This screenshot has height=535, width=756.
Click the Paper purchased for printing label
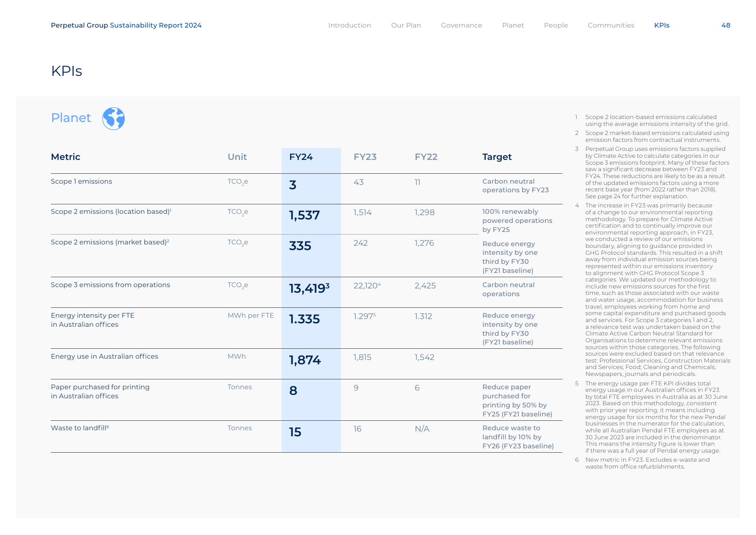tap(100, 391)
